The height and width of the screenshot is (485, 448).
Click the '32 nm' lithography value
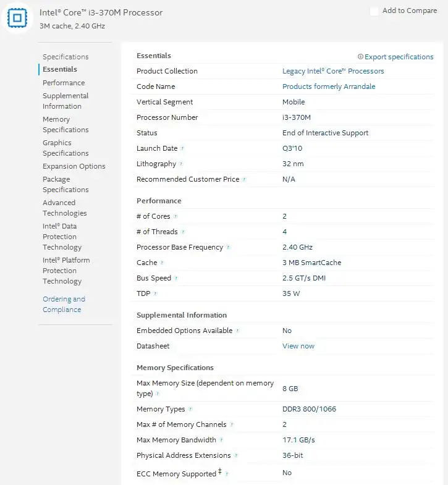(x=293, y=164)
